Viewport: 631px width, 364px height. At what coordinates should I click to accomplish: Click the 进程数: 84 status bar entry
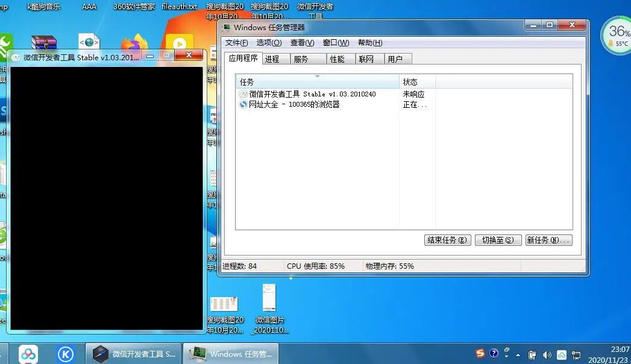coord(240,266)
